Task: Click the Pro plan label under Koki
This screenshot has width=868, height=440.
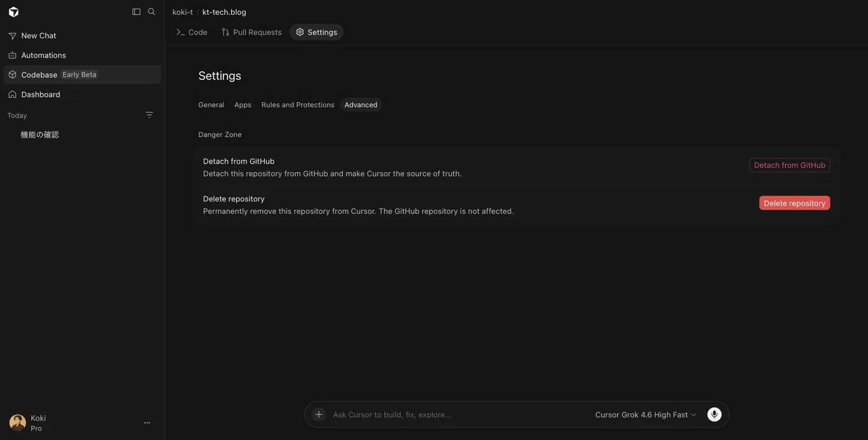Action: [37, 428]
